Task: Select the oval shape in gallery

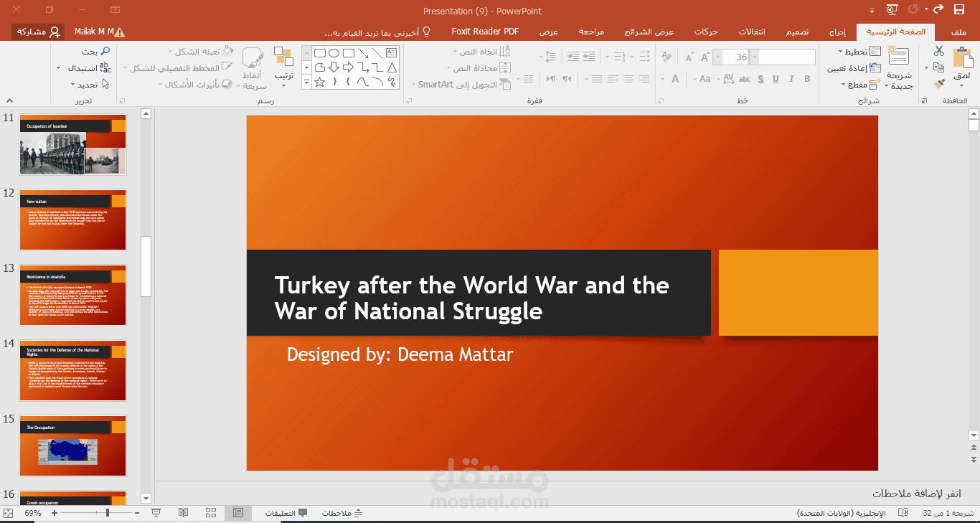Action: pos(334,53)
